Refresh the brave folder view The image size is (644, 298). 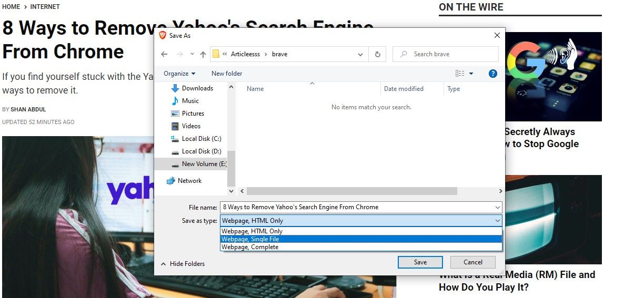point(377,54)
